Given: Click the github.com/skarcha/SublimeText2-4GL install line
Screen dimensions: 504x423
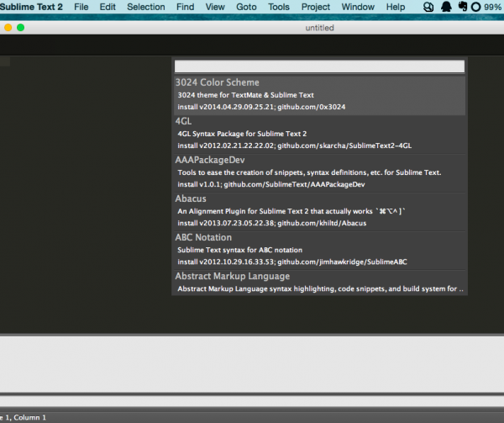Looking at the screenshot, I should [x=295, y=145].
